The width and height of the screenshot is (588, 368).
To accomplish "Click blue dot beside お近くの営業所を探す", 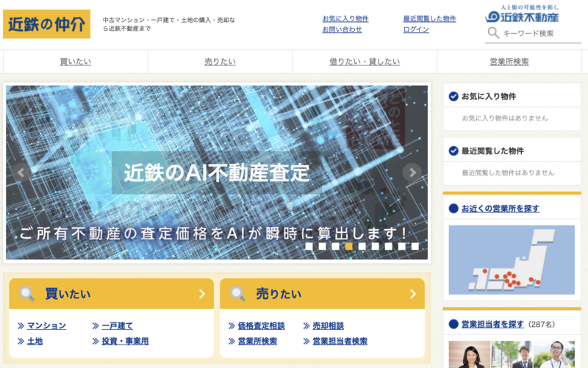I will [453, 209].
